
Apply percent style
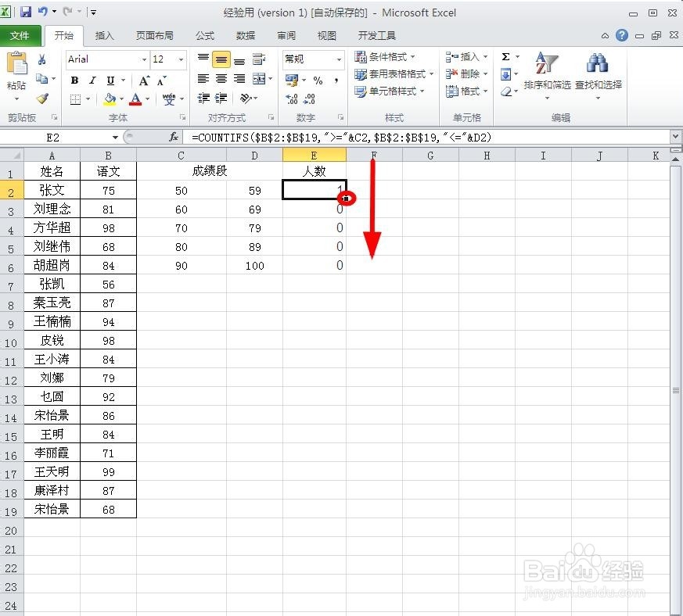[318, 81]
